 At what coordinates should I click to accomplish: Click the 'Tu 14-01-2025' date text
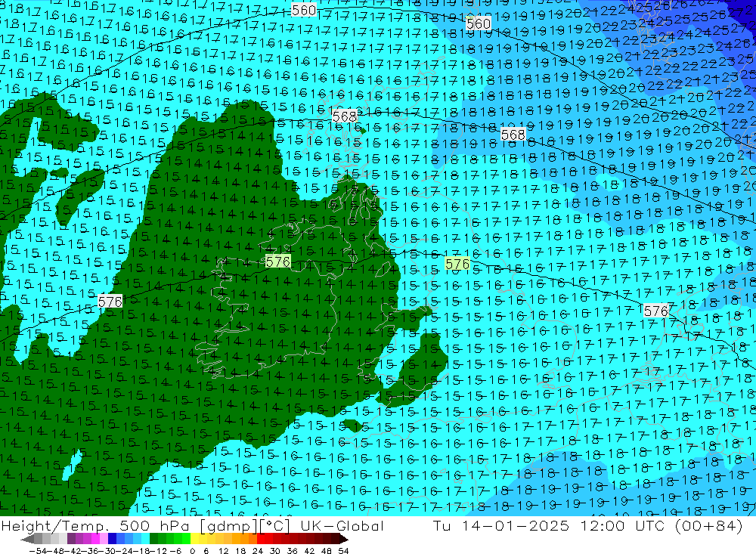point(501,526)
